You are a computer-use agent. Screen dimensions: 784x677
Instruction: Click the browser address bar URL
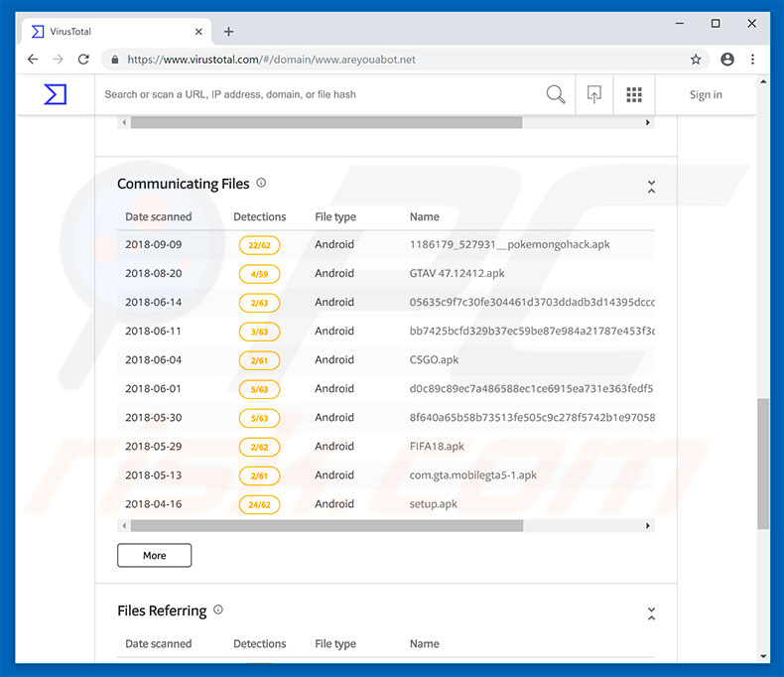(271, 60)
